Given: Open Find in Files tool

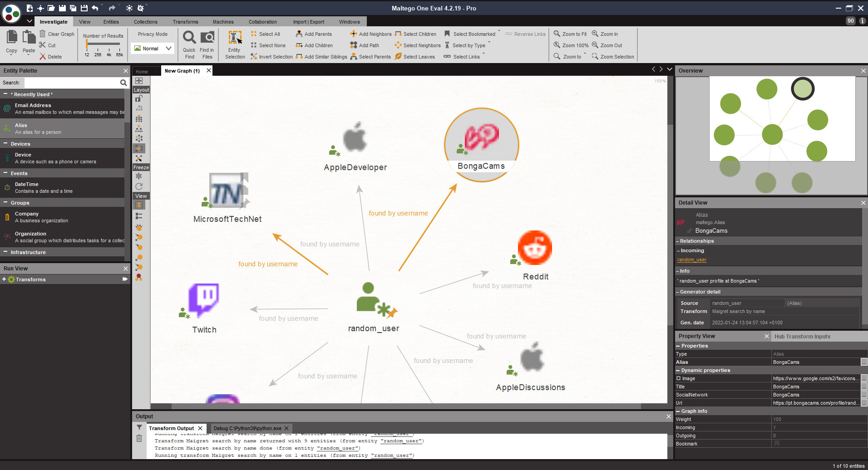Looking at the screenshot, I should click(207, 44).
